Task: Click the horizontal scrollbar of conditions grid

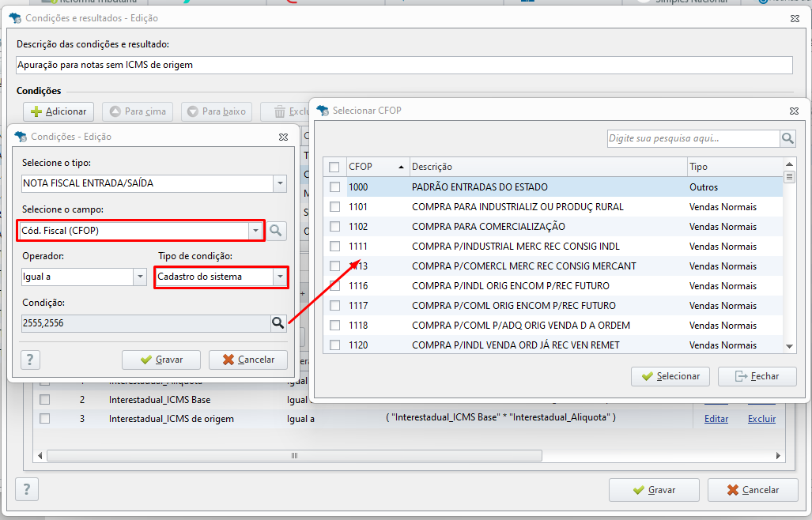Action: point(294,456)
